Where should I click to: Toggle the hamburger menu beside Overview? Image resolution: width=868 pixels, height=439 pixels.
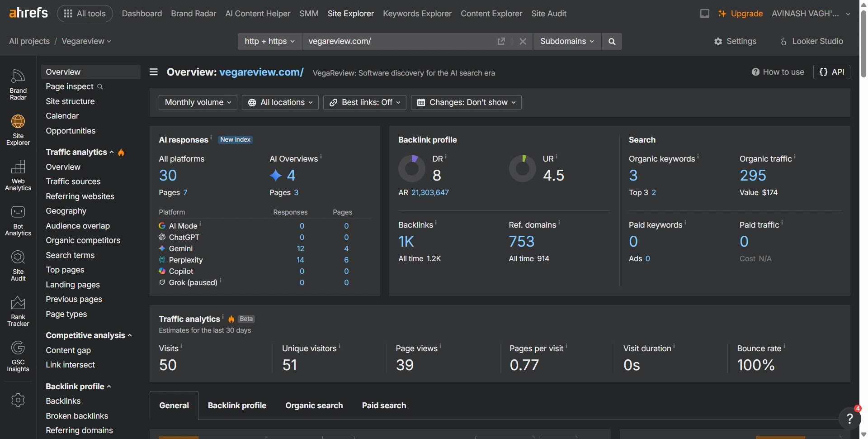pos(154,72)
